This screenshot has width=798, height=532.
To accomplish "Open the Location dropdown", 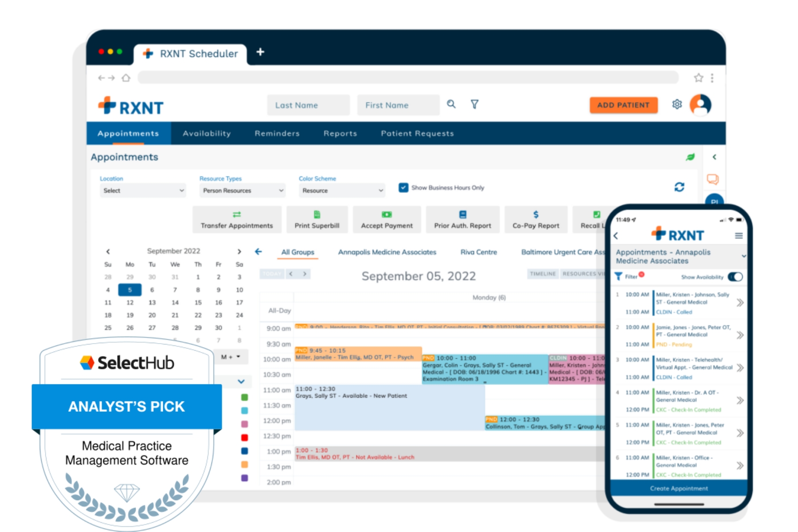I will tap(143, 191).
